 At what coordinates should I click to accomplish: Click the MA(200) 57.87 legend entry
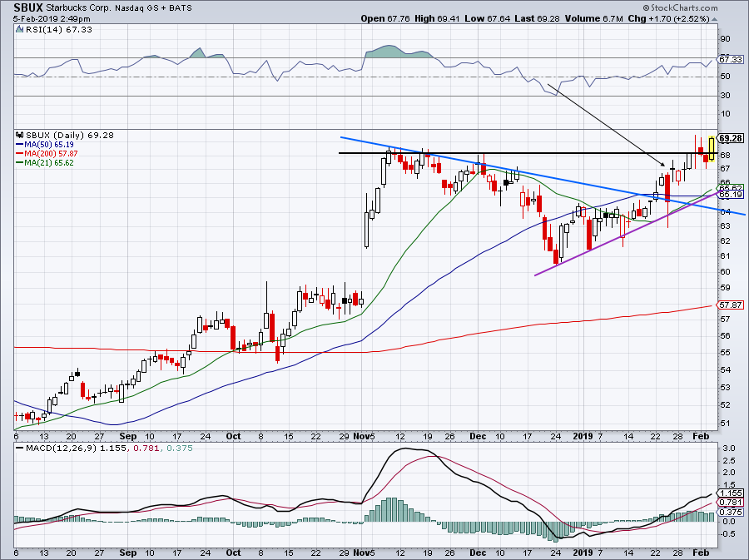pyautogui.click(x=47, y=153)
